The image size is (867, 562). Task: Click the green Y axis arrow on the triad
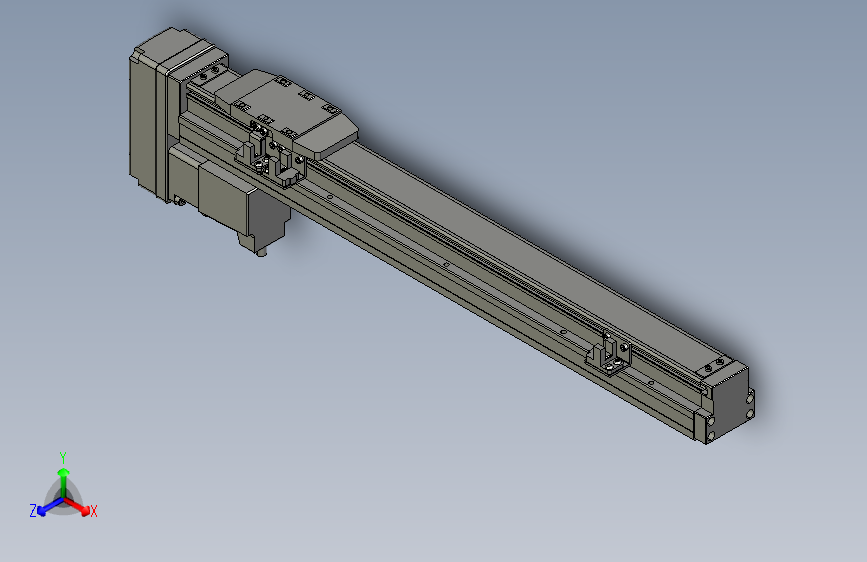click(64, 482)
